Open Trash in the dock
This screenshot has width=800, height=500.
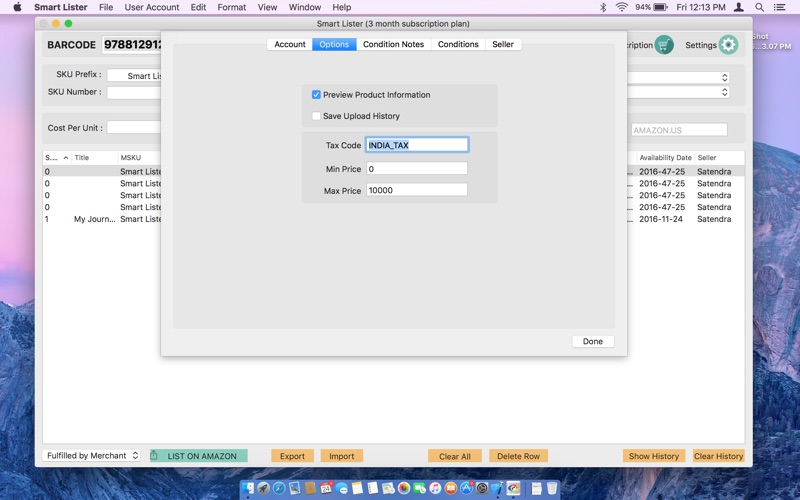(552, 488)
